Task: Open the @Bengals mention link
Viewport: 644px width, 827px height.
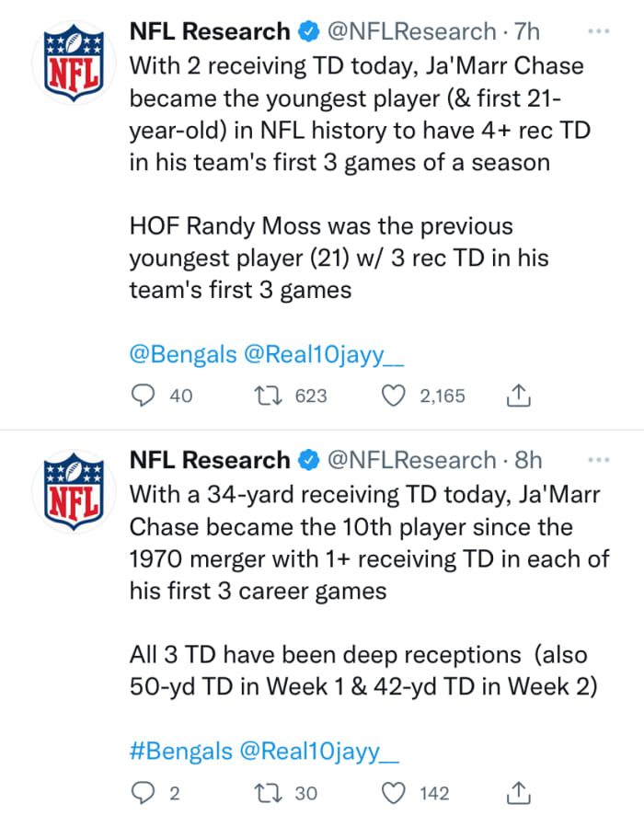Action: tap(183, 355)
